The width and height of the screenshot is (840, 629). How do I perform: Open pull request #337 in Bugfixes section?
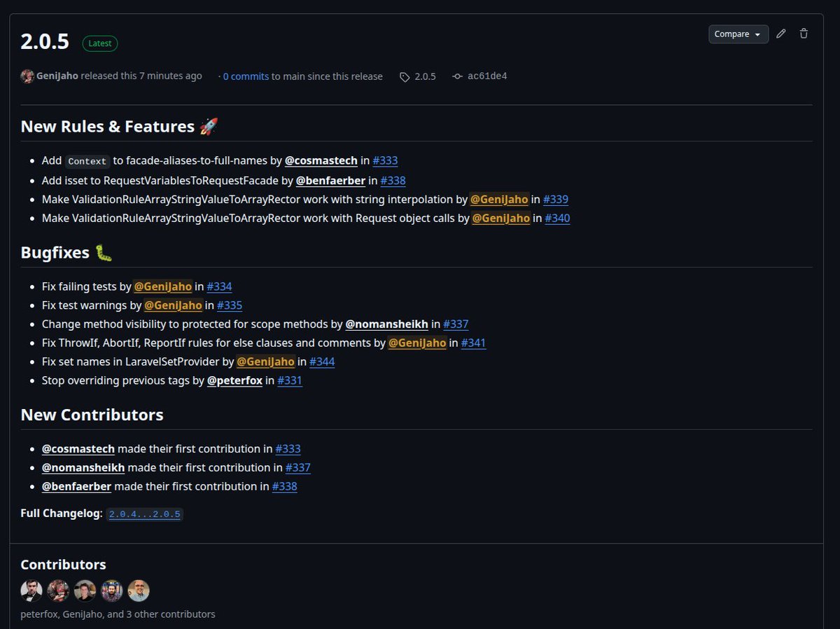click(456, 324)
